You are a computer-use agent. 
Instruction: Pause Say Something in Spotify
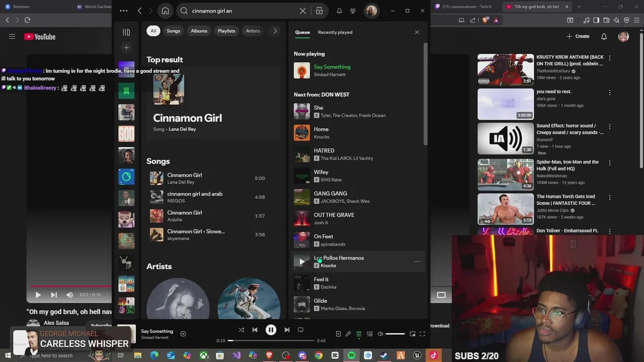[271, 330]
